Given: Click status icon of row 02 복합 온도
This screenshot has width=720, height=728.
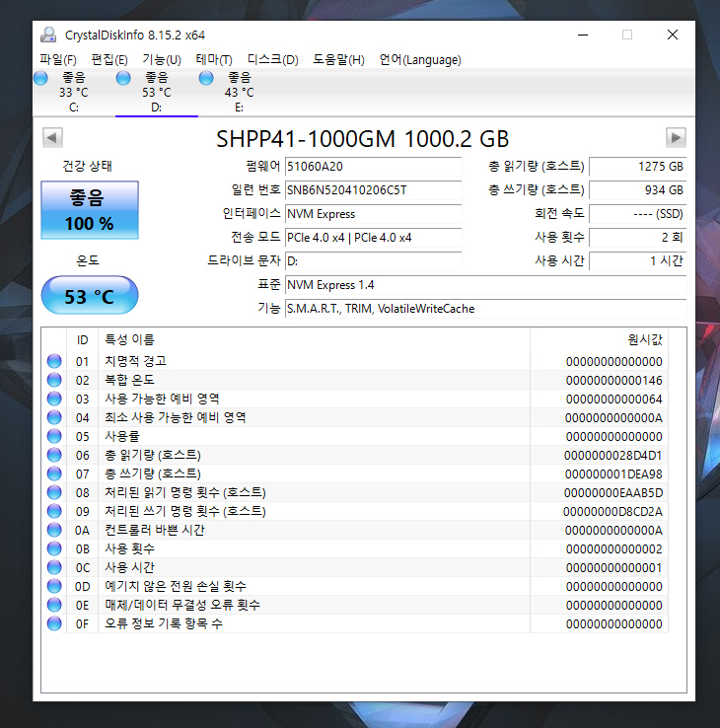Looking at the screenshot, I should click(x=54, y=380).
